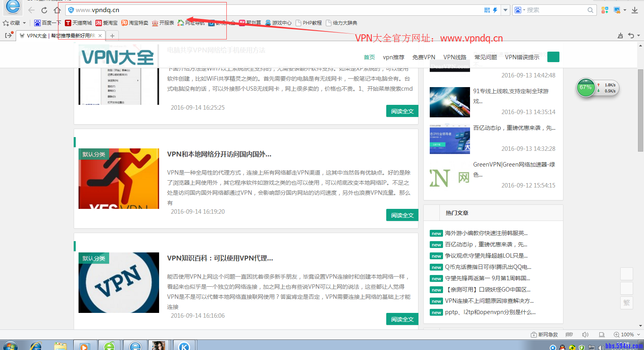Open the 天猫商城 bookmark
644x350 pixels.
coord(79,23)
